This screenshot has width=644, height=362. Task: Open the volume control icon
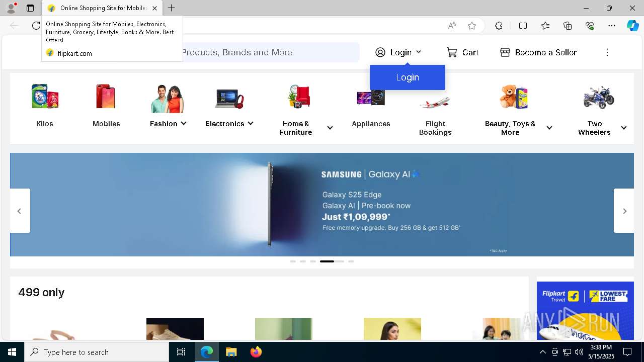(579, 352)
